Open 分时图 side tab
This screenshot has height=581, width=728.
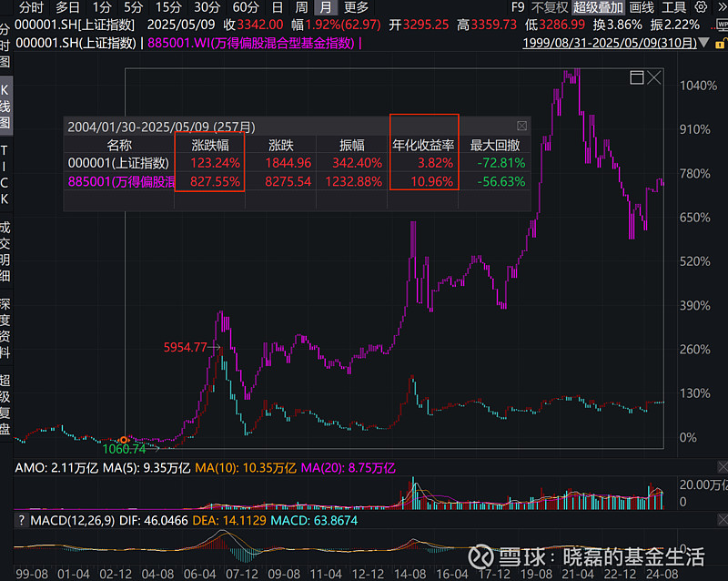click(5, 46)
